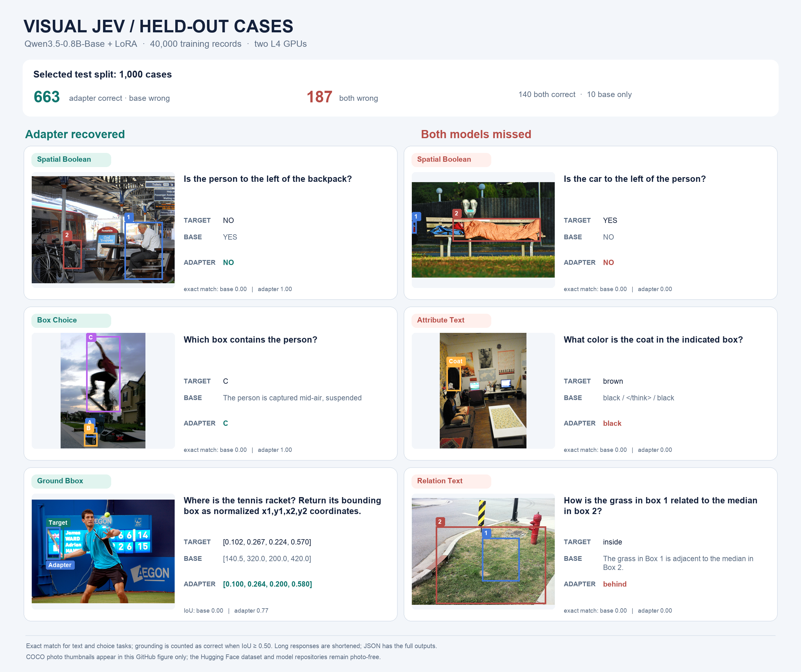Viewport: 801px width, 672px height.
Task: Click base answer 'black / </think> / black'
Action: click(638, 398)
